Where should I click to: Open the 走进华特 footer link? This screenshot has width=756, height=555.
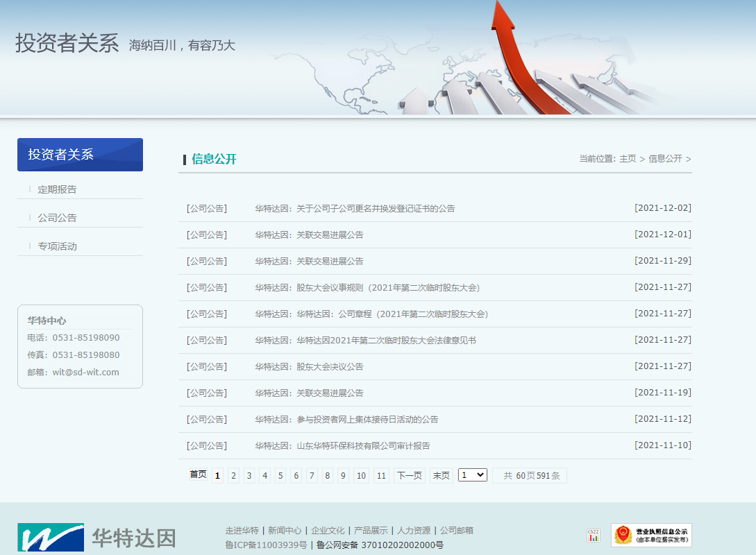coord(242,531)
